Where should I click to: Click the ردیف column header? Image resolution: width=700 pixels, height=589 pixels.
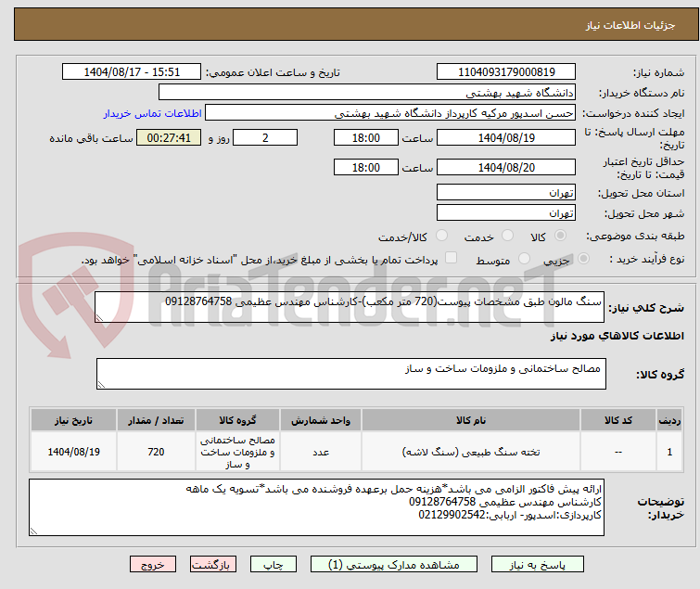(x=669, y=420)
